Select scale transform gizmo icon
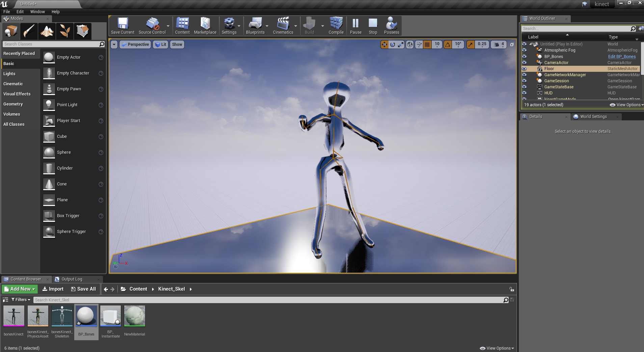Screen dimensions: 644x352 click(401, 45)
